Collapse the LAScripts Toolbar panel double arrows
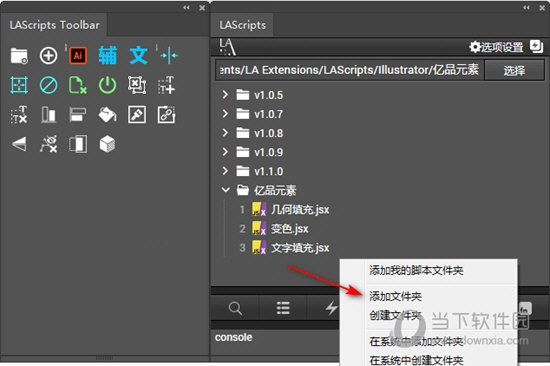The height and width of the screenshot is (366, 550). coord(186,7)
